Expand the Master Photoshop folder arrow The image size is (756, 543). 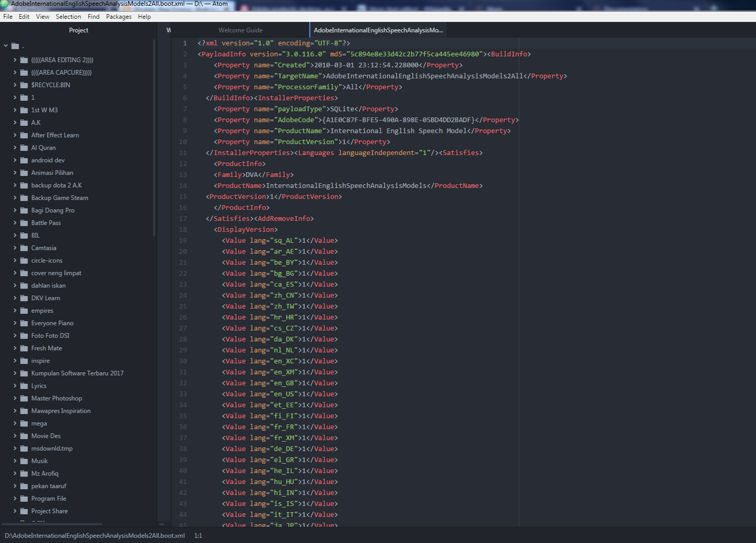tap(15, 398)
